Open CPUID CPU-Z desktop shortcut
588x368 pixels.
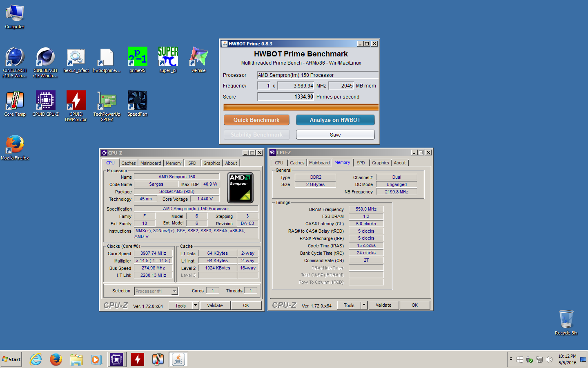coord(45,104)
